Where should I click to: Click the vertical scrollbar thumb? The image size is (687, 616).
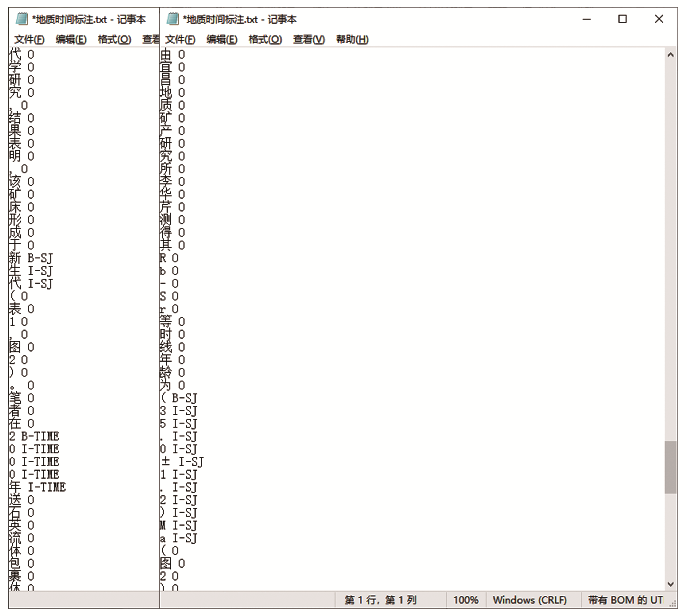tap(670, 467)
